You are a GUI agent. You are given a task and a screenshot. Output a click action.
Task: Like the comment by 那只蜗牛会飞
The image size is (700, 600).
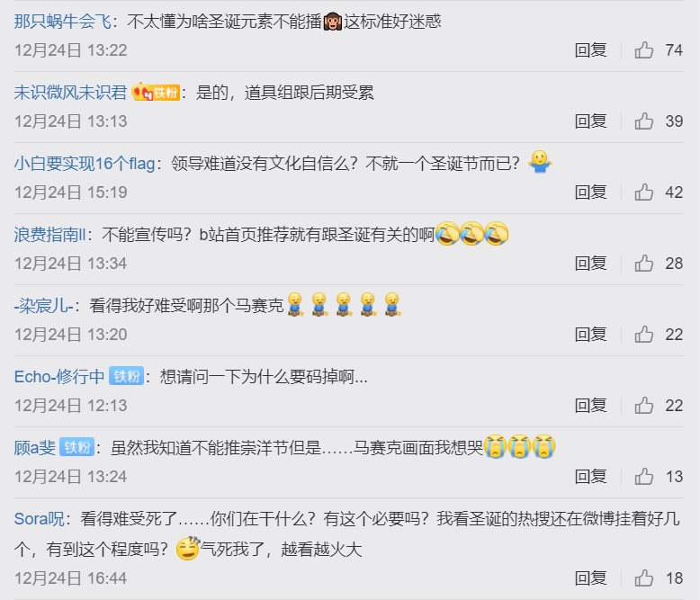tap(643, 50)
